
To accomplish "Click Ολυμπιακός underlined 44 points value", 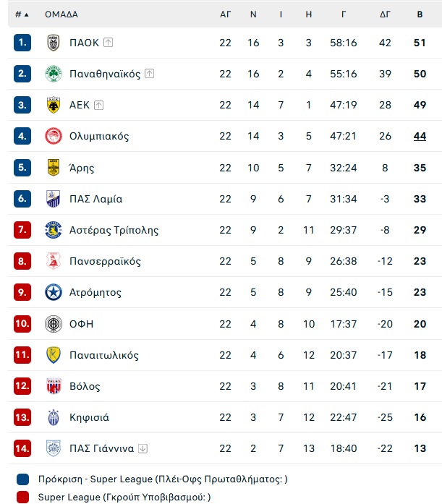I will click(x=420, y=136).
